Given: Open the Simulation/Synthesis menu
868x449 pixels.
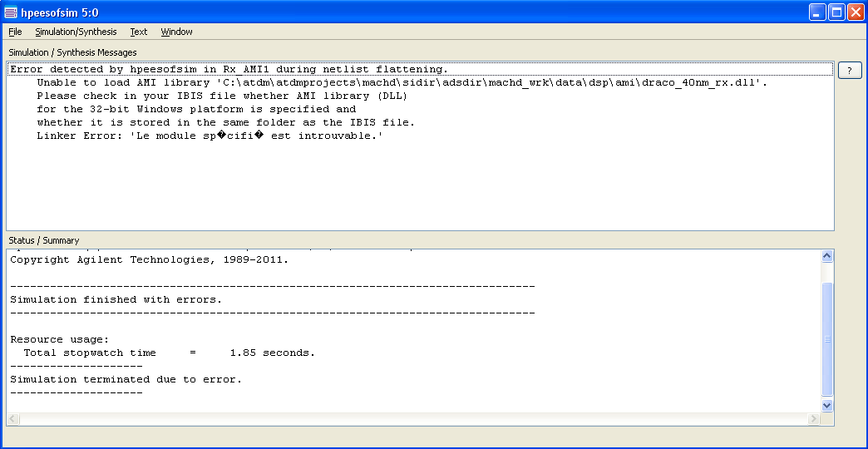Looking at the screenshot, I should click(76, 32).
